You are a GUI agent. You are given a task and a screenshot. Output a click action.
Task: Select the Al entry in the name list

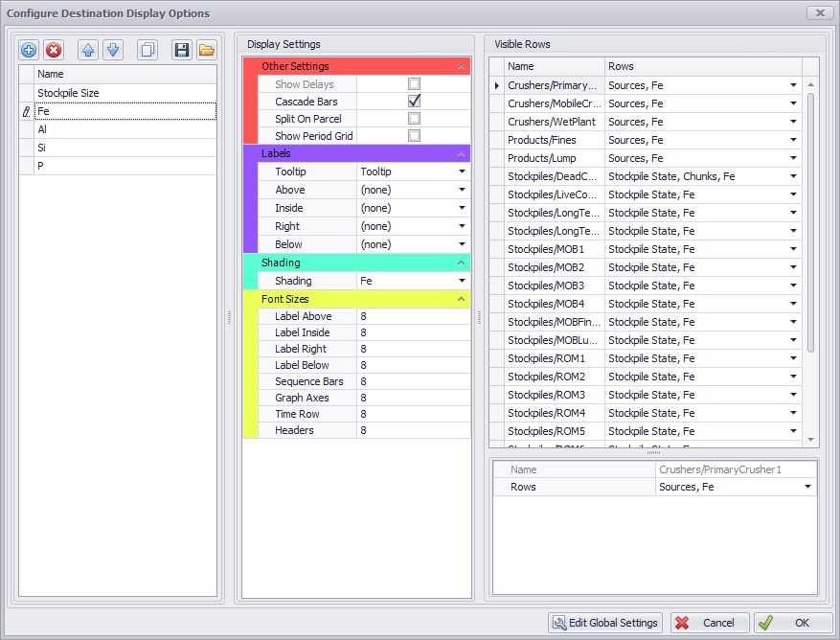(42, 129)
